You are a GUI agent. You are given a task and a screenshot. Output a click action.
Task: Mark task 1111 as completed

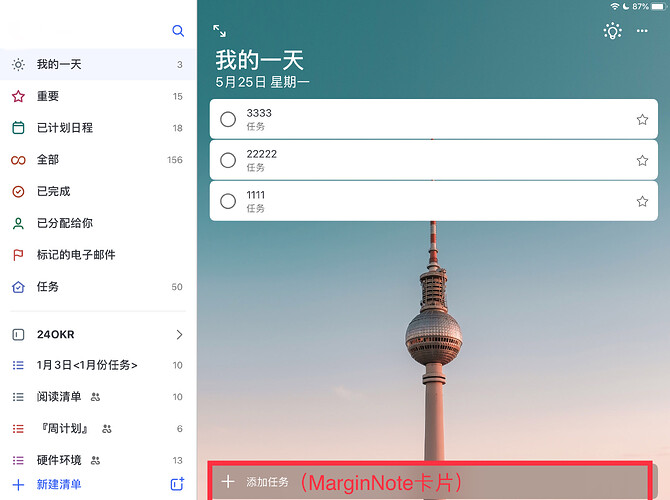coord(228,201)
